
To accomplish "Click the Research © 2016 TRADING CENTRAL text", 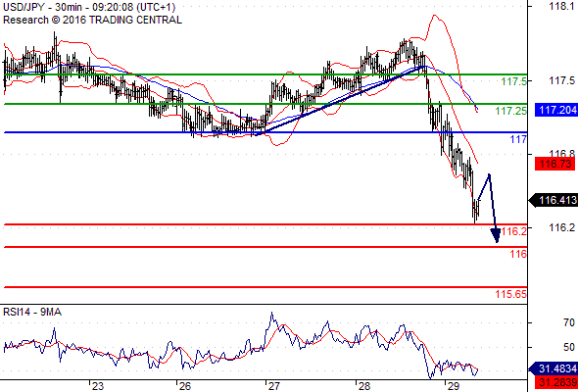I will click(x=92, y=20).
